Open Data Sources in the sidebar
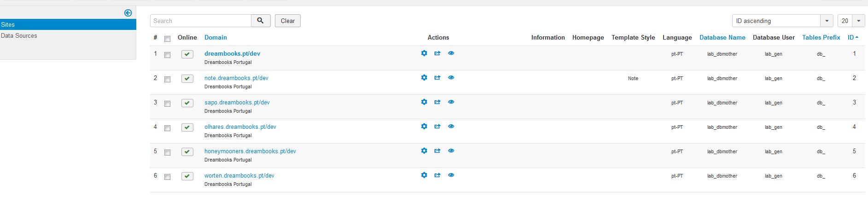 pos(19,35)
